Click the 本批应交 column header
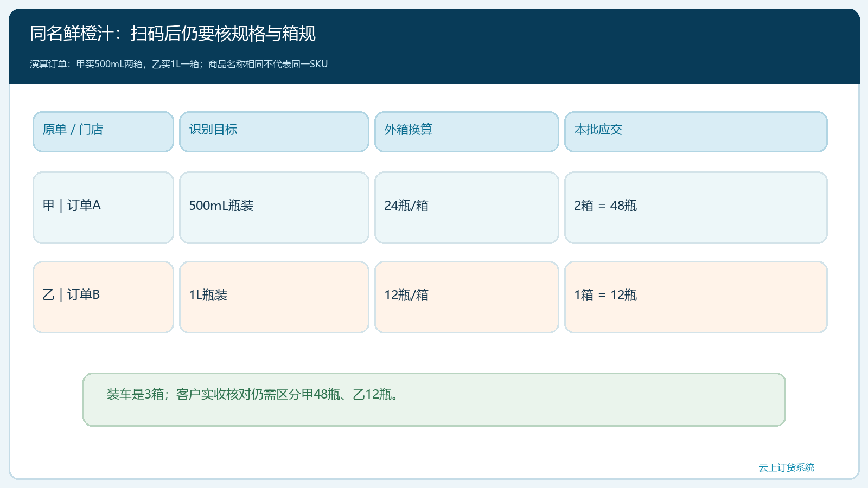Viewport: 868px width, 488px height. click(696, 132)
